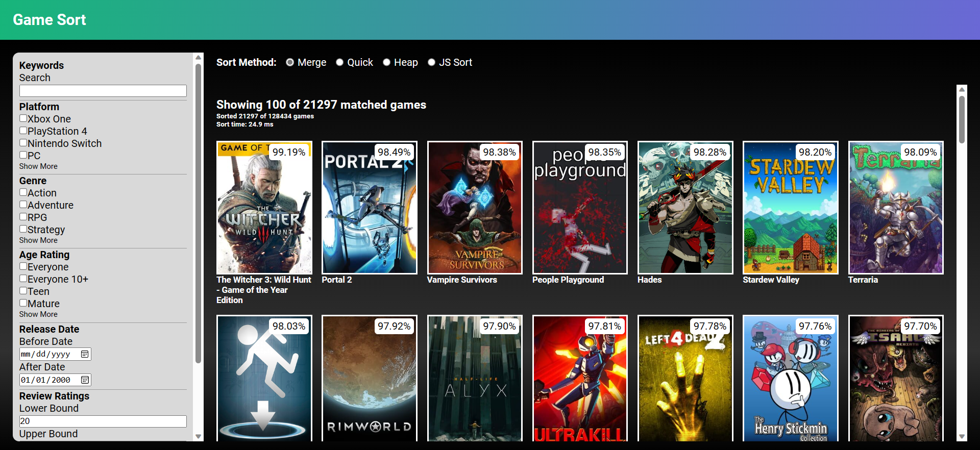980x450 pixels.
Task: Click the Hades title below cover
Action: click(650, 280)
